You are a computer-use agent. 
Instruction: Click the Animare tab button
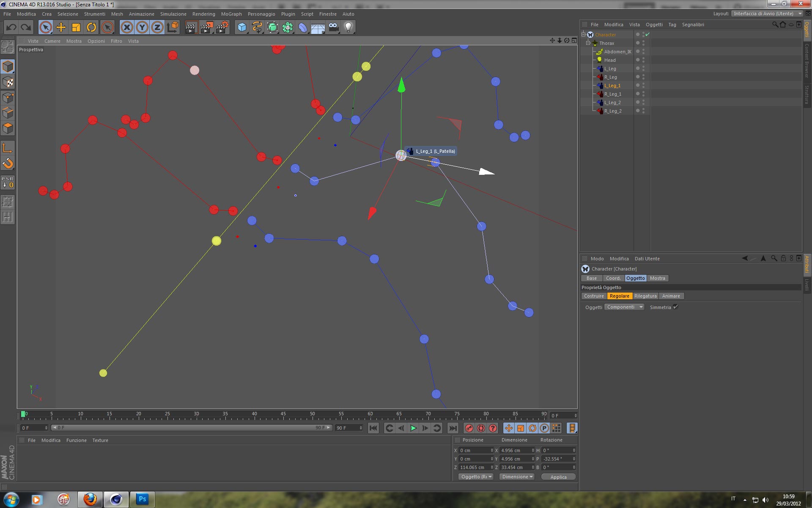671,296
